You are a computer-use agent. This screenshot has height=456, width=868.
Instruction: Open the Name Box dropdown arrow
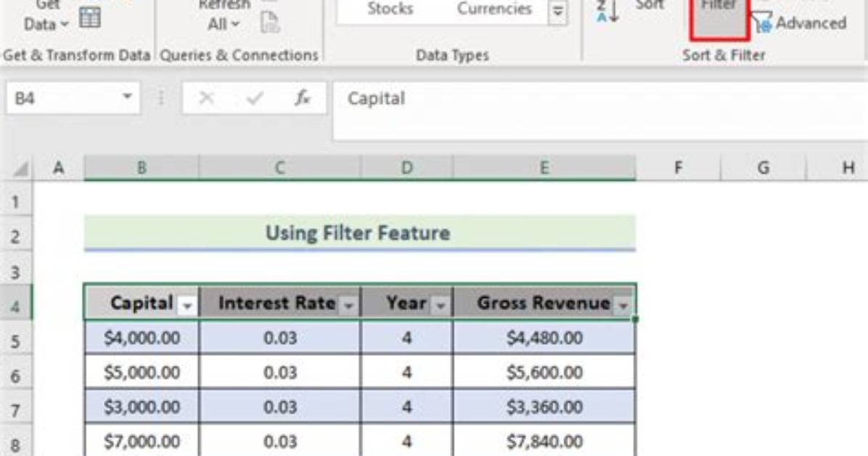[x=127, y=97]
